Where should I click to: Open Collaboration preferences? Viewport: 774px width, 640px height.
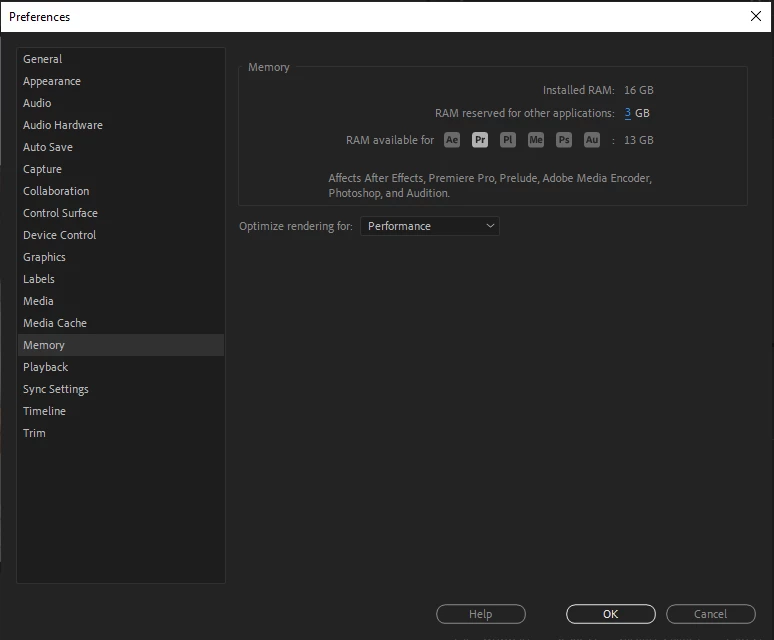click(121, 191)
